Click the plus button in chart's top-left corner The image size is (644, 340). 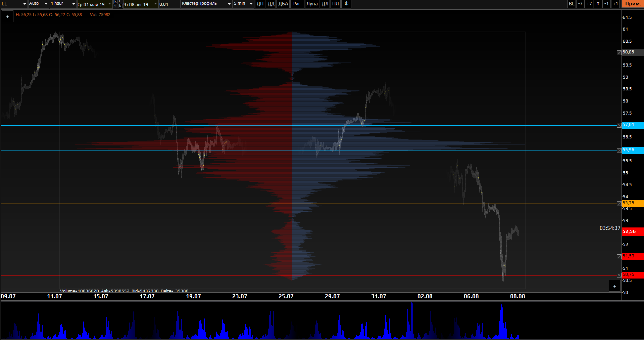coord(7,17)
